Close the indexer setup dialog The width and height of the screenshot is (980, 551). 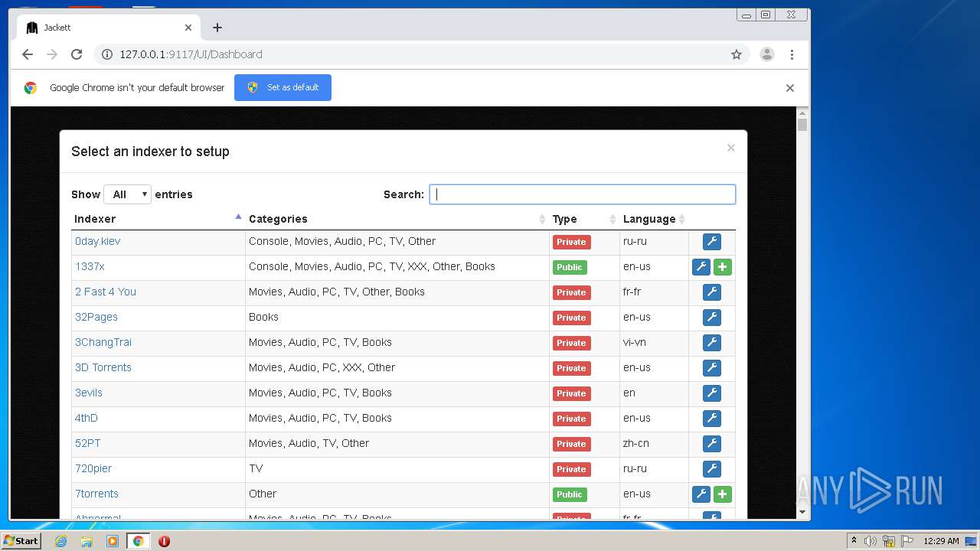coord(731,148)
